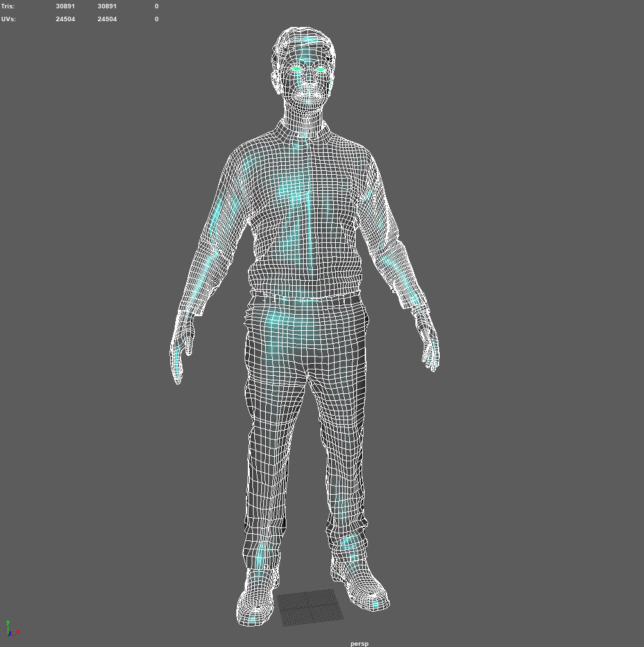The width and height of the screenshot is (644, 647).
Task: Click the first '24504' value beside UVs
Action: pos(65,19)
